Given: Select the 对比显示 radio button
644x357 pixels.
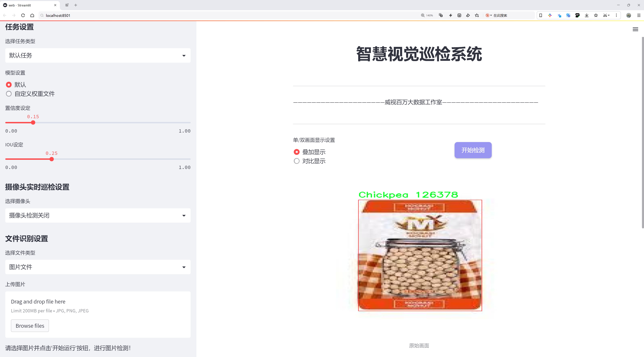Looking at the screenshot, I should point(297,161).
